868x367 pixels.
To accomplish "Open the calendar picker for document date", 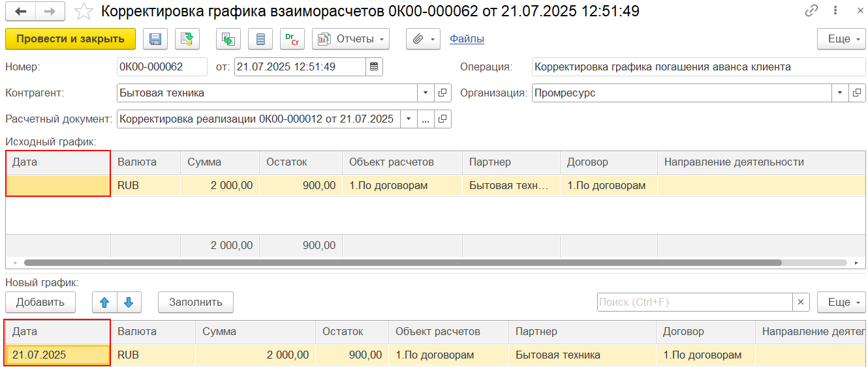I will coord(374,66).
